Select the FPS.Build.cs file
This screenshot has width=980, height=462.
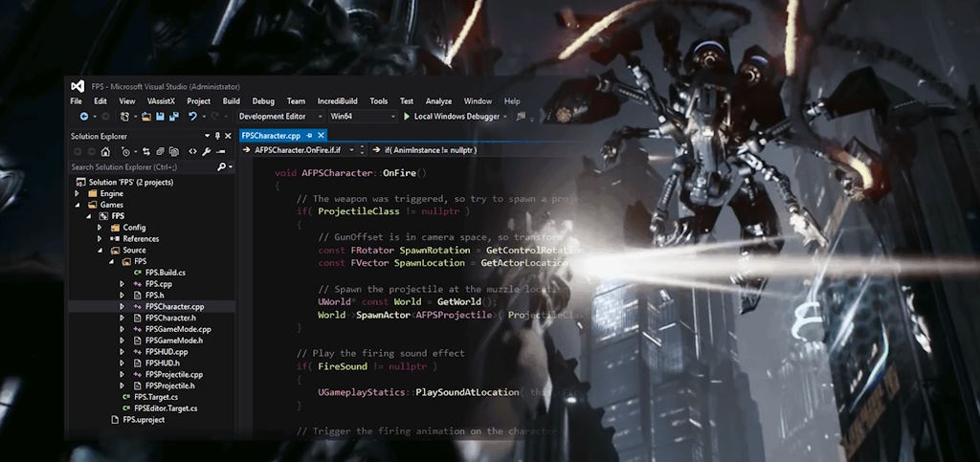[165, 273]
